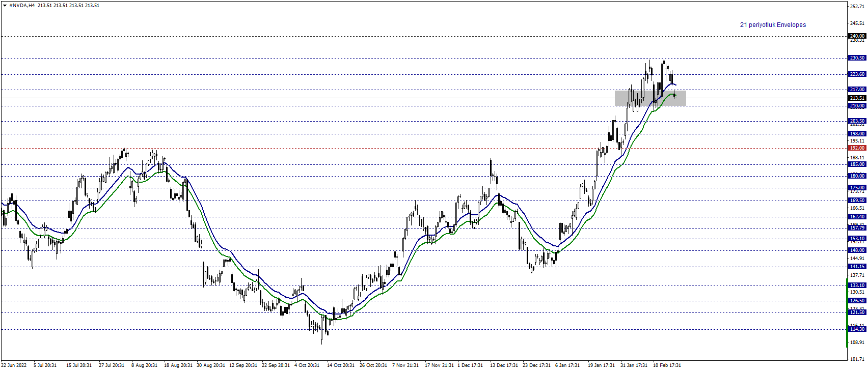868x371 pixels.
Task: Click the '18 Aug 20:31' time axis label
Action: 178,365
